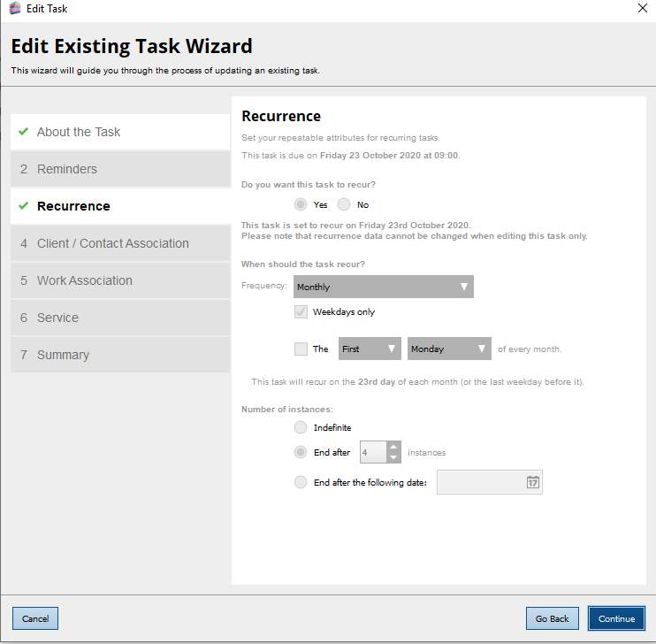Select the No recurrence radio button
The height and width of the screenshot is (644, 656).
point(344,204)
